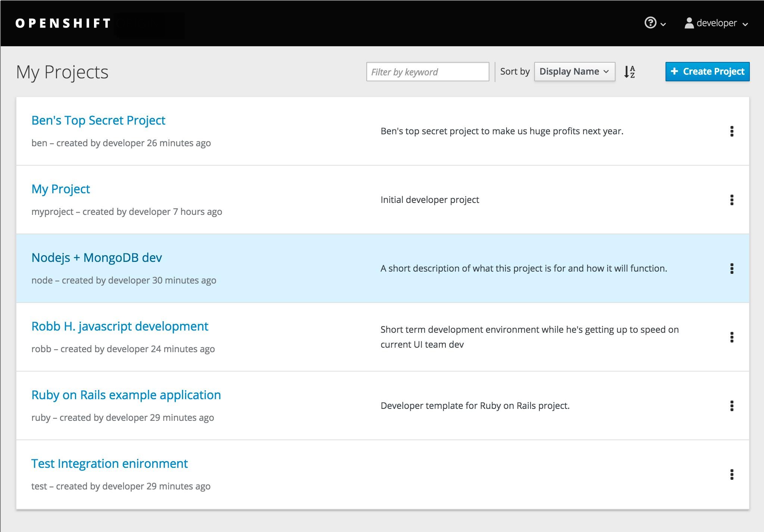The image size is (764, 532).
Task: Click the Create Project button
Action: point(707,72)
